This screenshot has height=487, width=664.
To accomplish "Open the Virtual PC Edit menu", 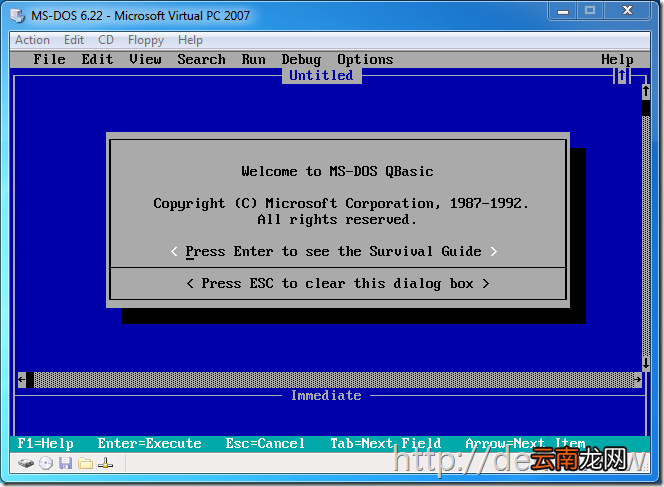I will (x=74, y=40).
